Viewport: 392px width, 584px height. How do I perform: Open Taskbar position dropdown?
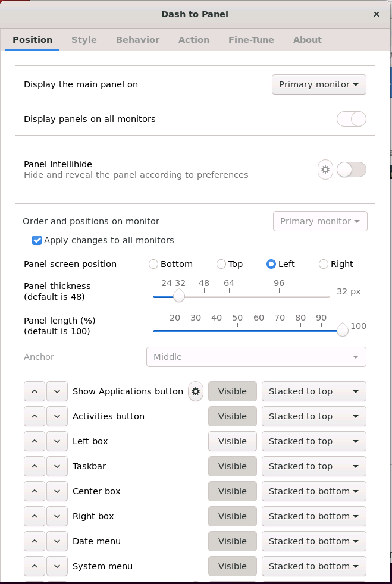tap(314, 466)
